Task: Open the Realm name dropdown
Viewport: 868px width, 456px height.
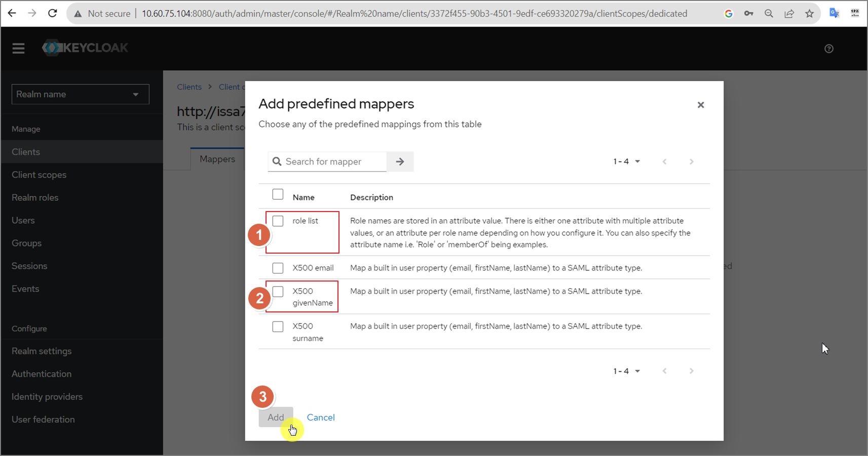Action: [81, 94]
